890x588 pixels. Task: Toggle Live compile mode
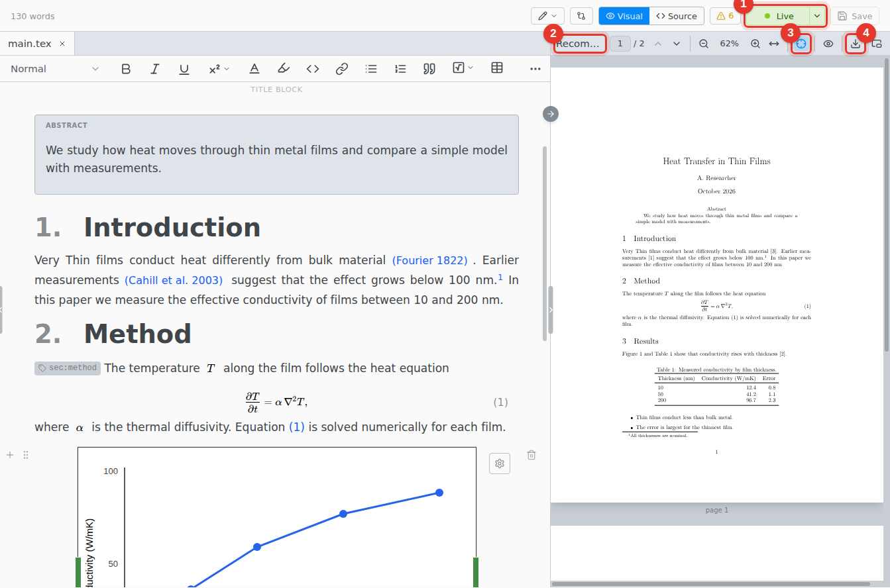point(778,16)
